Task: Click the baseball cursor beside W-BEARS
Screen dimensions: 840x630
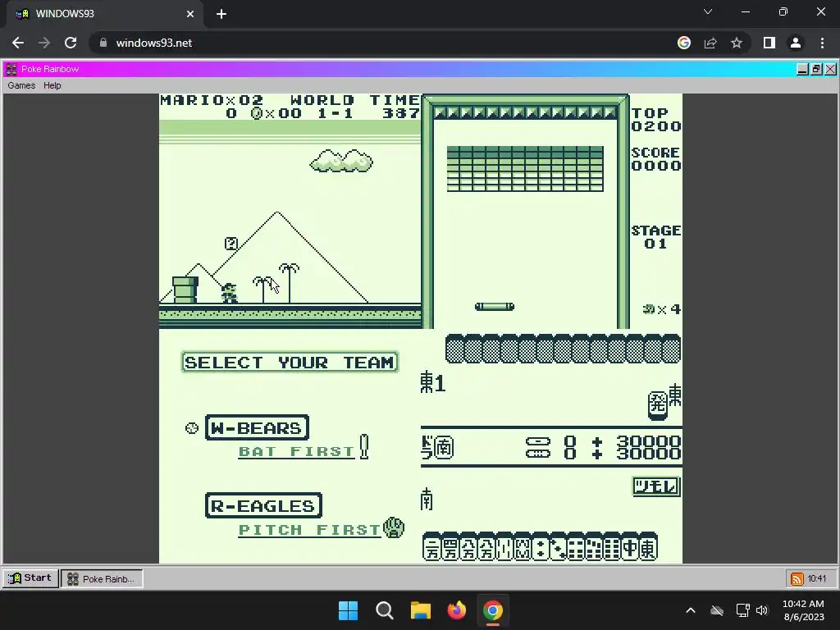Action: tap(192, 428)
